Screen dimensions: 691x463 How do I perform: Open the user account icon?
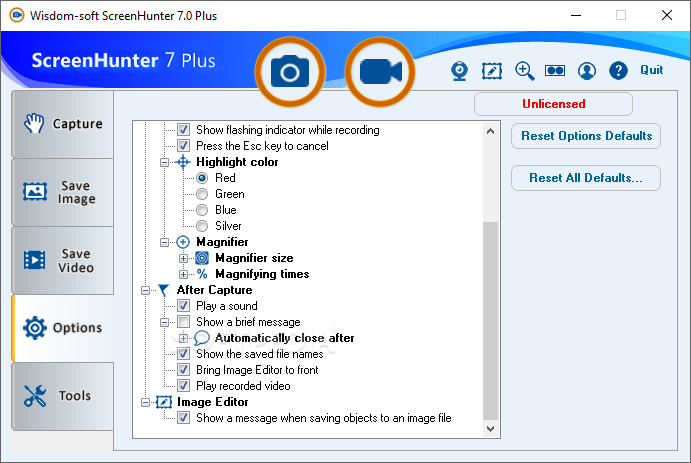tap(587, 70)
